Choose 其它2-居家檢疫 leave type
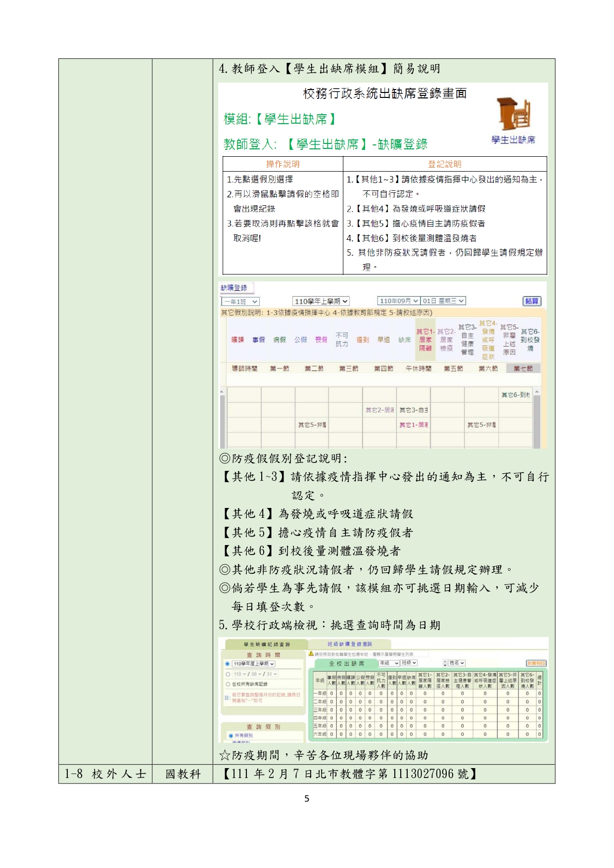 pyautogui.click(x=446, y=340)
